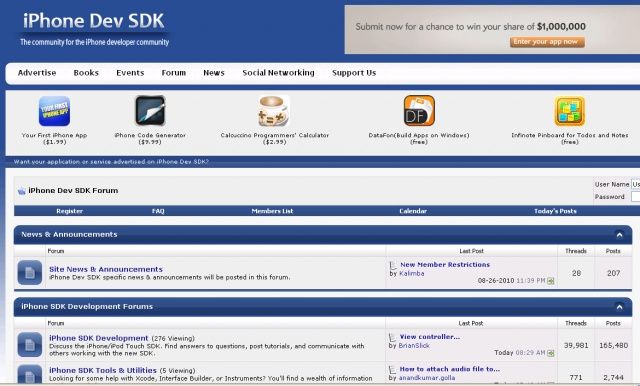Open the DataFon DF app icon
640x386 pixels.
(x=419, y=111)
